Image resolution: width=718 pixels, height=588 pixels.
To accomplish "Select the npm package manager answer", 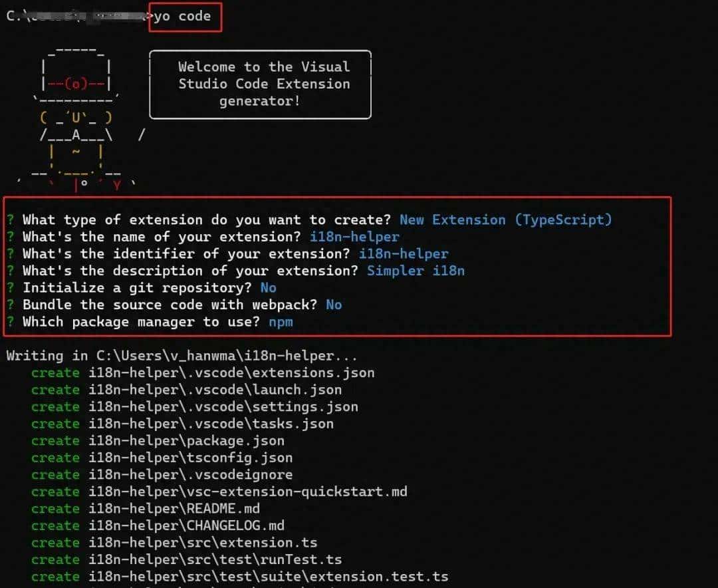I will (x=281, y=322).
